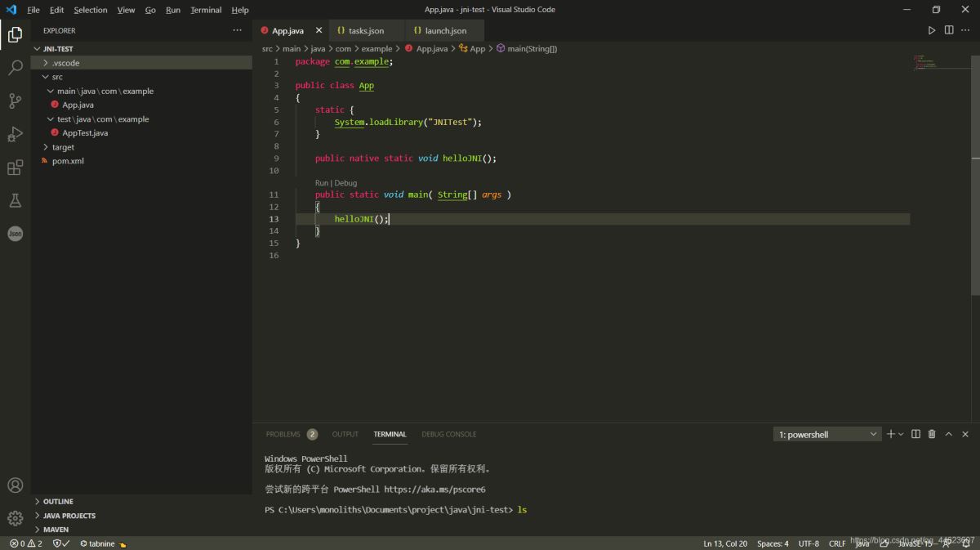Click the editor vertical scrollbar
The width and height of the screenshot is (980, 550).
(x=976, y=176)
